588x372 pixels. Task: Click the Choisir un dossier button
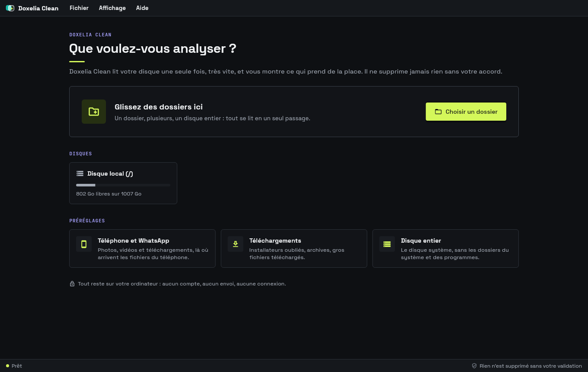click(x=466, y=112)
